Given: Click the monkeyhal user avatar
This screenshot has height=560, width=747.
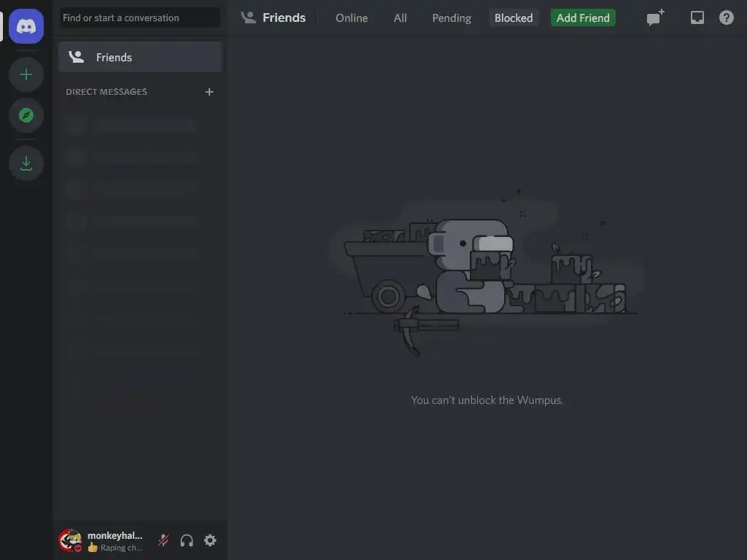Looking at the screenshot, I should pyautogui.click(x=70, y=540).
